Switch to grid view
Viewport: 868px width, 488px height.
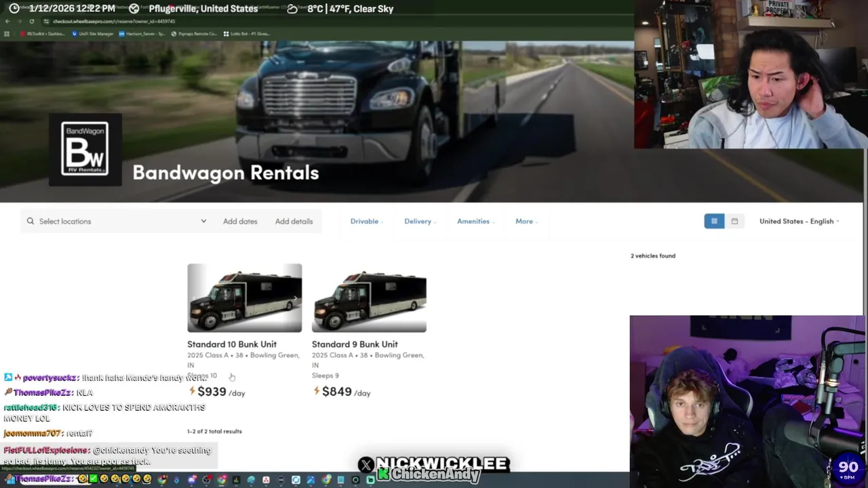pos(714,221)
